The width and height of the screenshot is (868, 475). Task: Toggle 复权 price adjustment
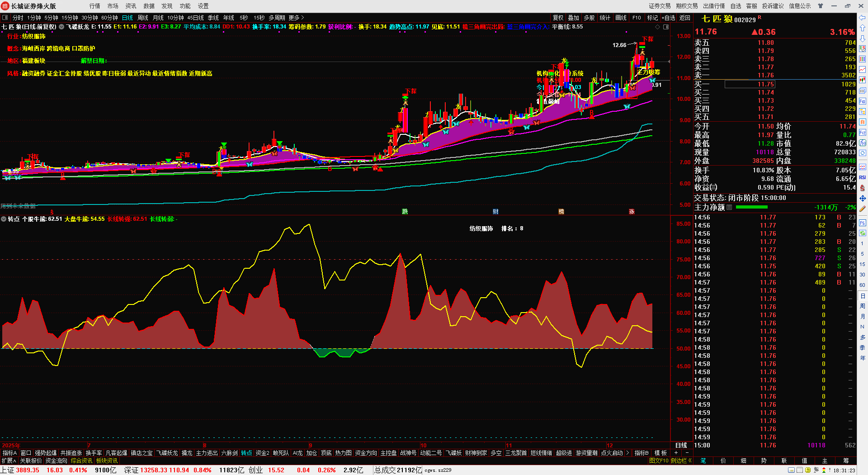(558, 18)
